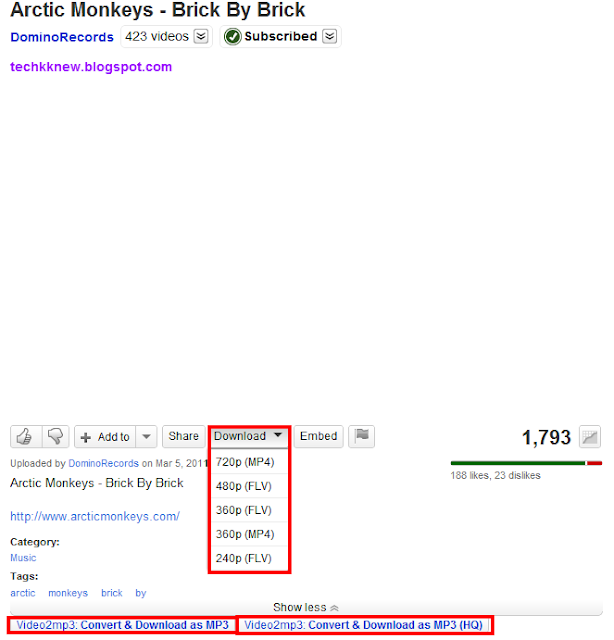Toggle the Download dropdown button

[x=248, y=436]
